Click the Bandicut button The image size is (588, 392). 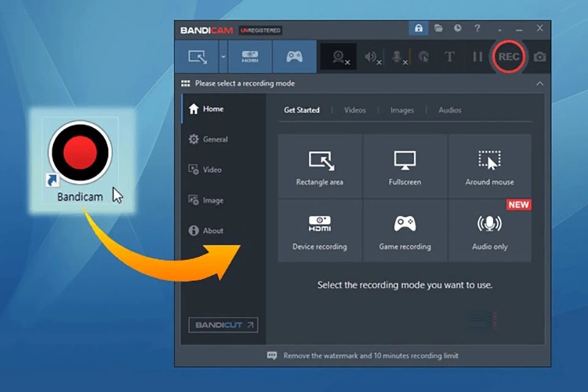(223, 325)
